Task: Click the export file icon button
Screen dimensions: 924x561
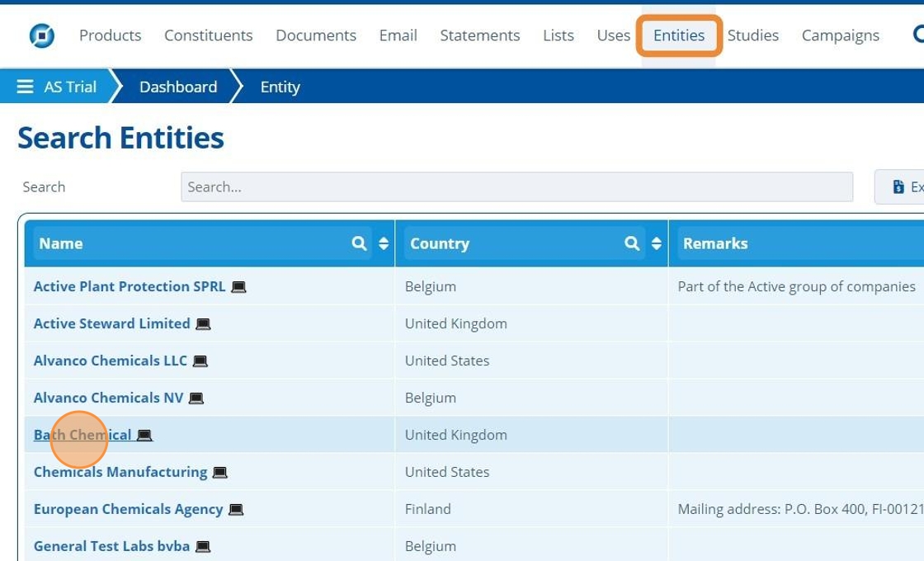Action: pos(898,186)
